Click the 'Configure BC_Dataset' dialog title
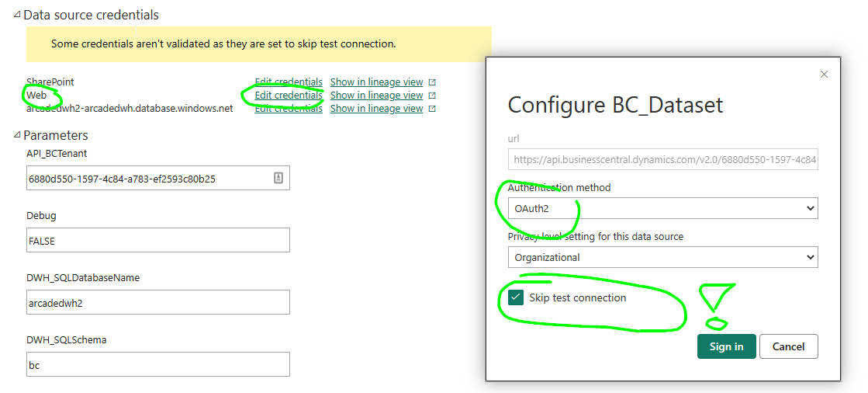Image resolution: width=868 pixels, height=393 pixels. pyautogui.click(x=615, y=105)
